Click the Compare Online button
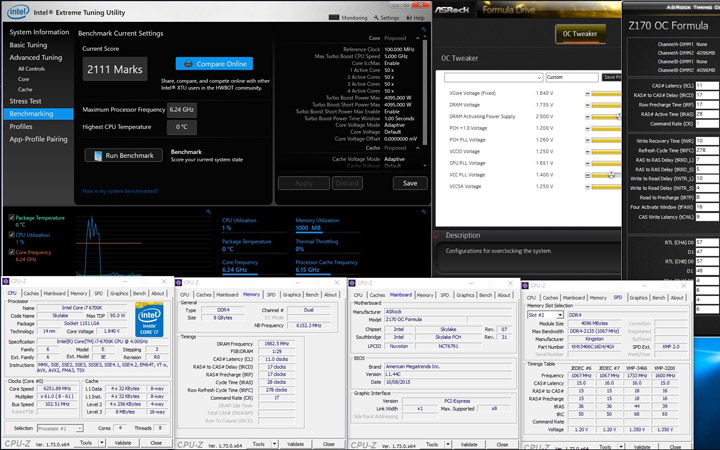Image resolution: width=720 pixels, height=450 pixels. coord(213,63)
